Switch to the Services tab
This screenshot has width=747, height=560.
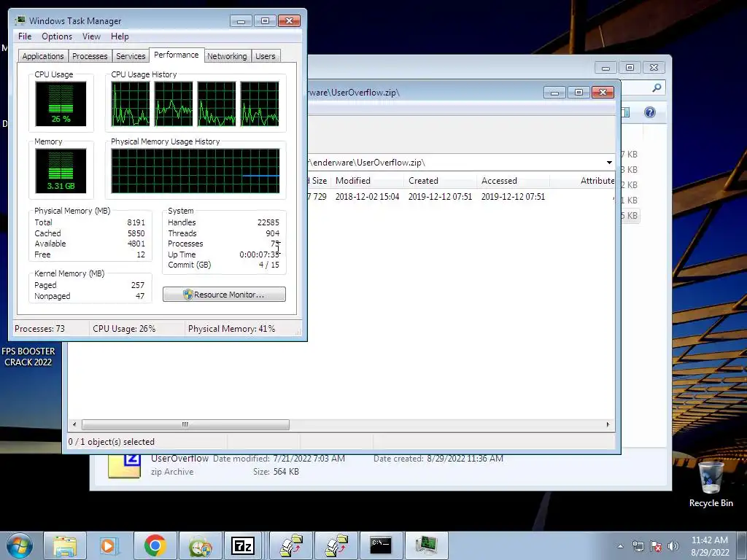tap(131, 56)
